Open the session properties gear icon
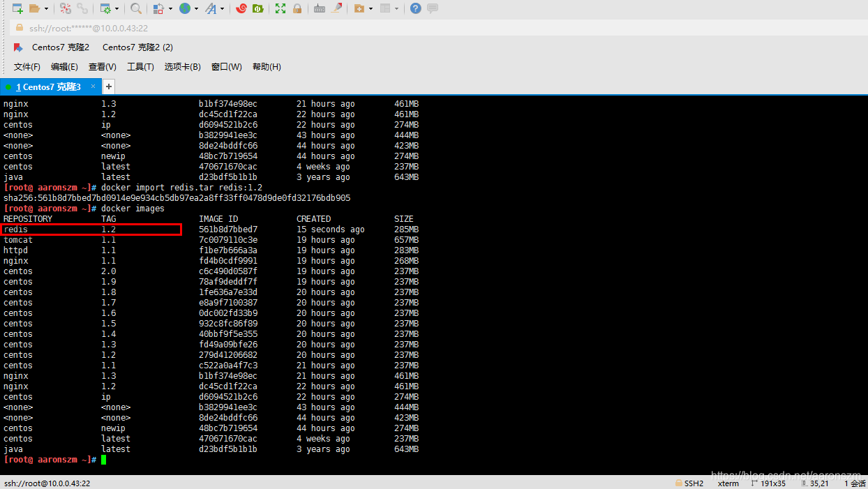 [x=105, y=8]
